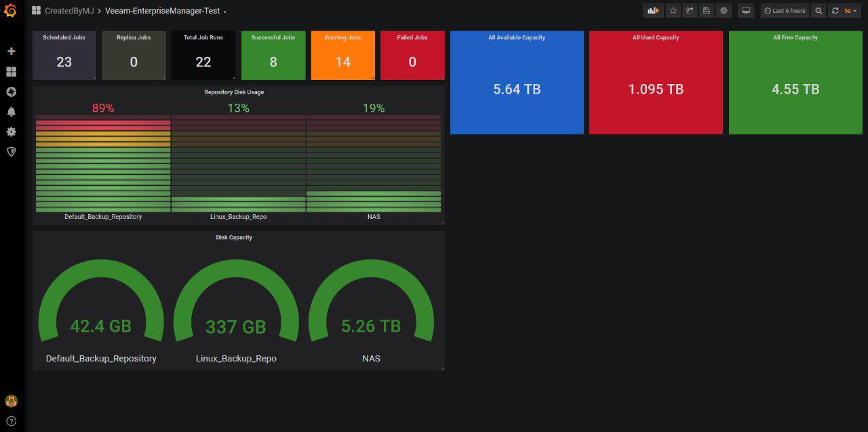Image resolution: width=868 pixels, height=432 pixels.
Task: Open the All Used Capacity panel title
Action: [656, 37]
